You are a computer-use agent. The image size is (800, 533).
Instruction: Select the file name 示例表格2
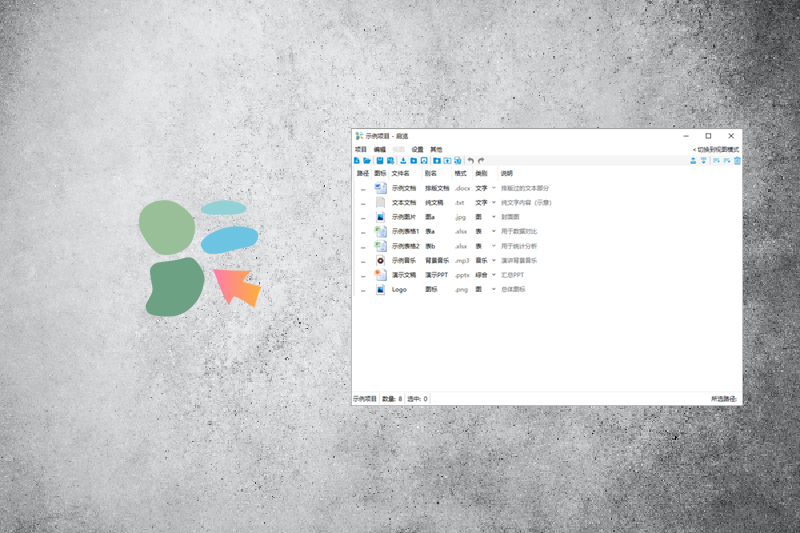[x=406, y=246]
